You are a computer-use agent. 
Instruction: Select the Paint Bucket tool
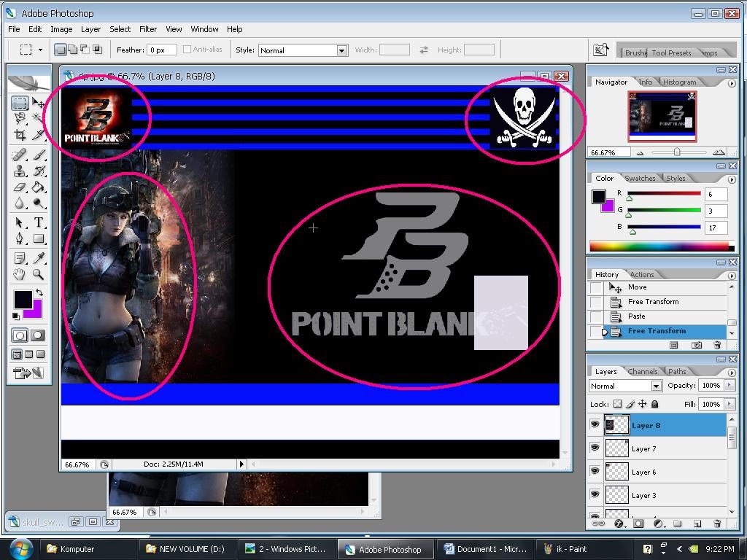click(x=38, y=187)
